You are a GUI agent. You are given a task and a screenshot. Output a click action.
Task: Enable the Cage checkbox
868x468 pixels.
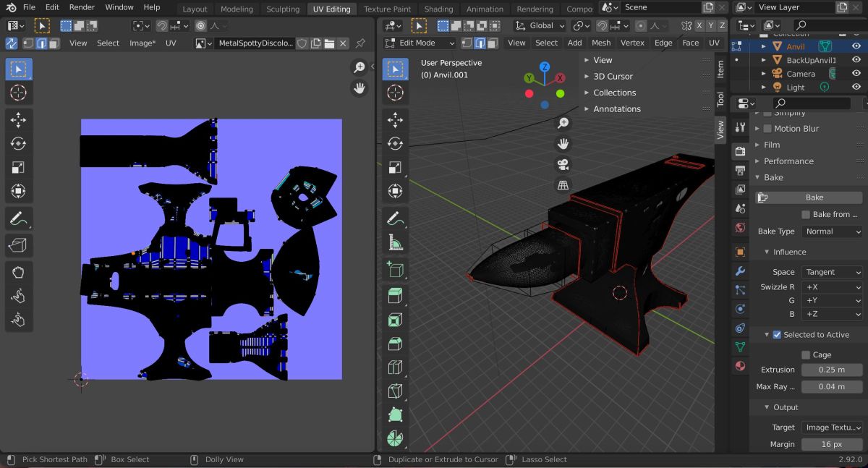[806, 355]
